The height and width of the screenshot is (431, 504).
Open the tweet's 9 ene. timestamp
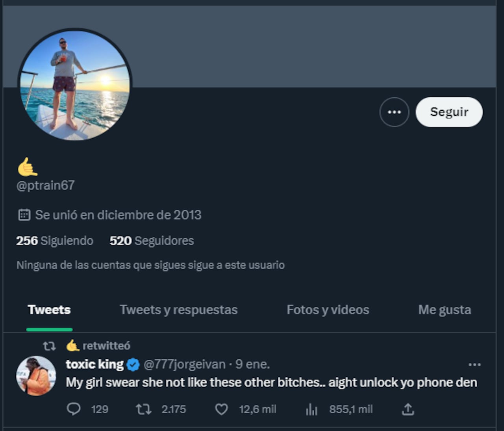coord(252,364)
